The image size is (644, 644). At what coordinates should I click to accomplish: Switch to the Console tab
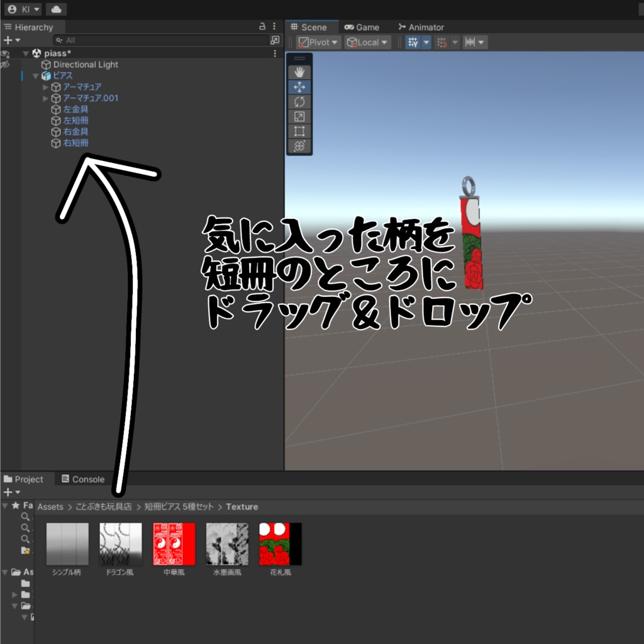pos(82,479)
